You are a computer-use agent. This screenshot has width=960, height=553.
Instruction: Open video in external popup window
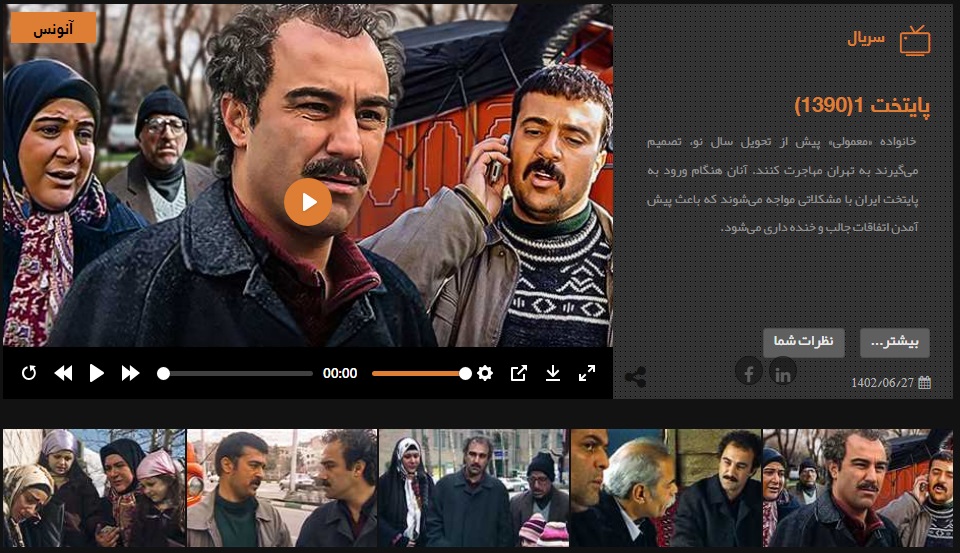[518, 373]
